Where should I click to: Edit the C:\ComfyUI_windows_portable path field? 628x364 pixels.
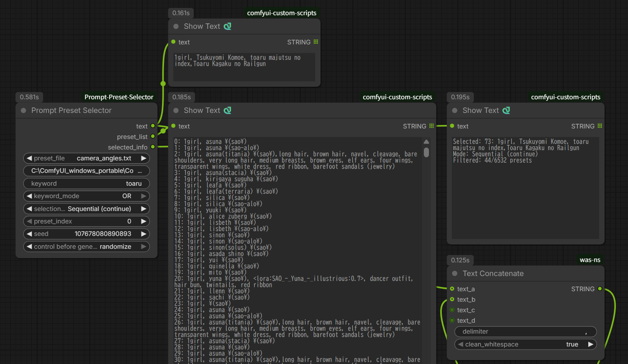click(x=86, y=171)
